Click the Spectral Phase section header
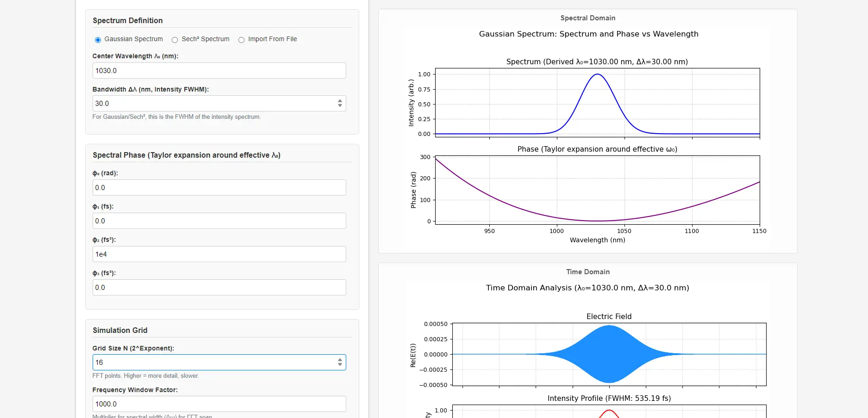 pos(186,155)
